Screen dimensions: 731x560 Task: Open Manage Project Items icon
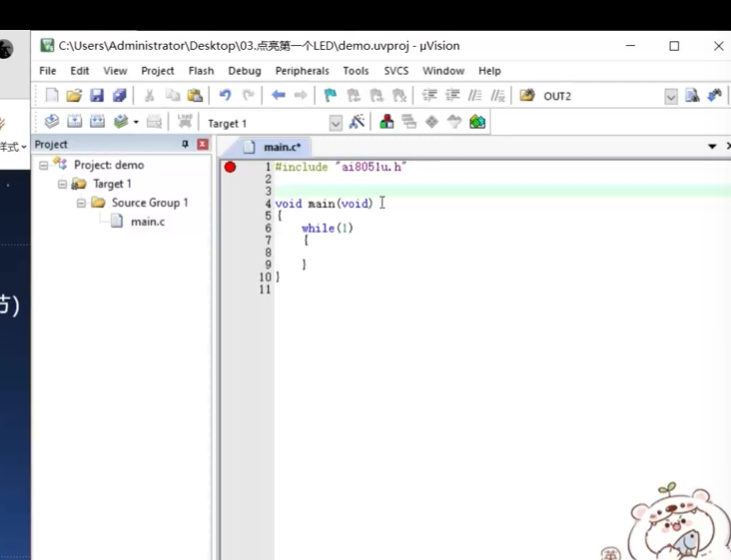[386, 122]
